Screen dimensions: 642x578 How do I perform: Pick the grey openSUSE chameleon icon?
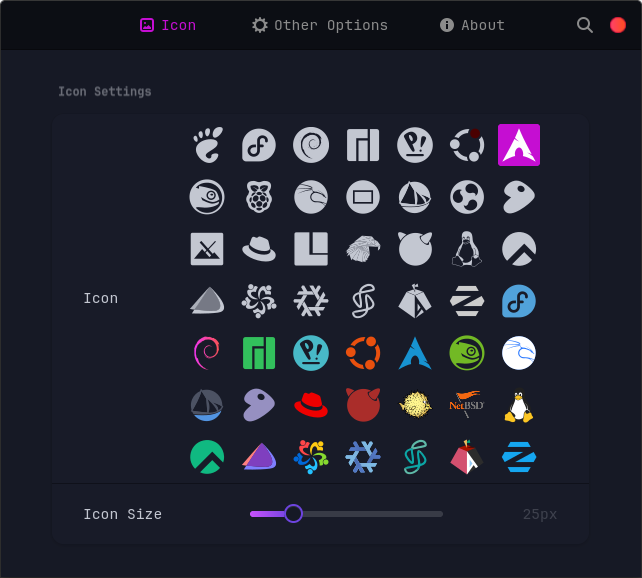(207, 197)
